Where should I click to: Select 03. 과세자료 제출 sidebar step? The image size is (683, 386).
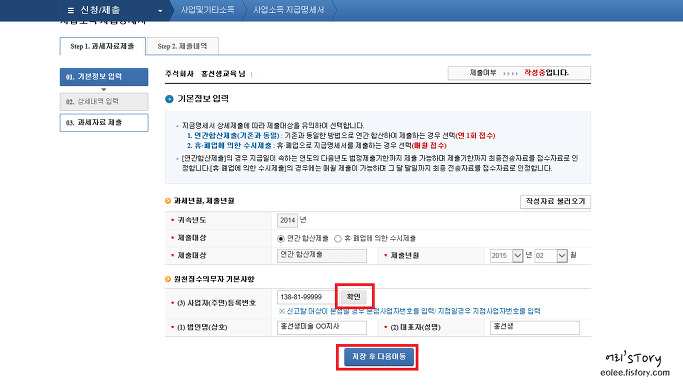tap(104, 122)
